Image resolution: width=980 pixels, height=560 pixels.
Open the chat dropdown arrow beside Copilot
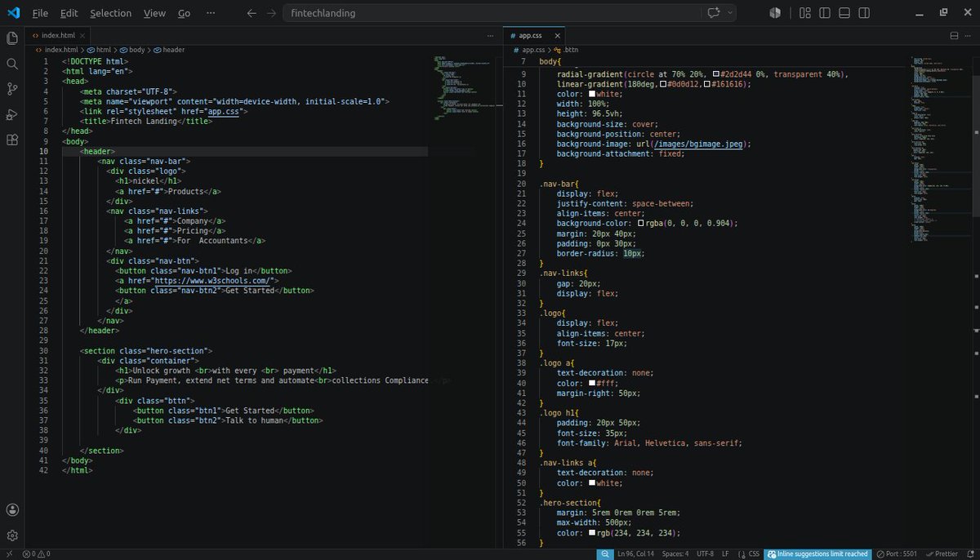(729, 13)
